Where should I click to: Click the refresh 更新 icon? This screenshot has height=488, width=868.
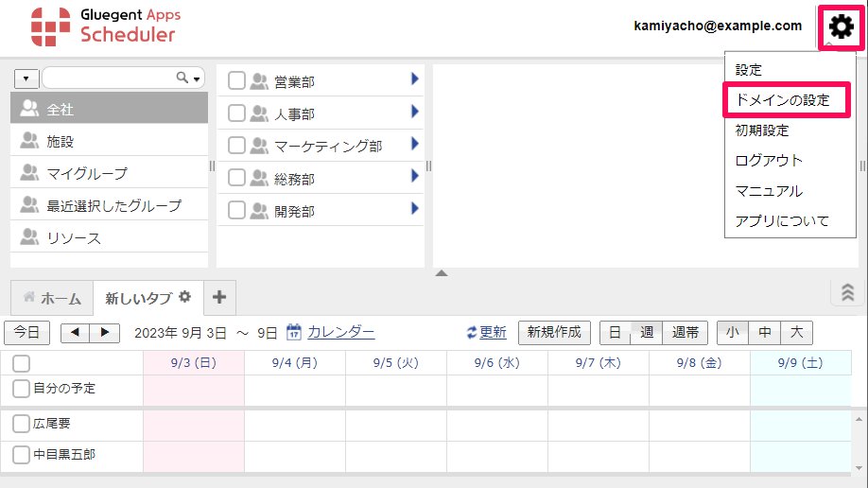coord(473,333)
